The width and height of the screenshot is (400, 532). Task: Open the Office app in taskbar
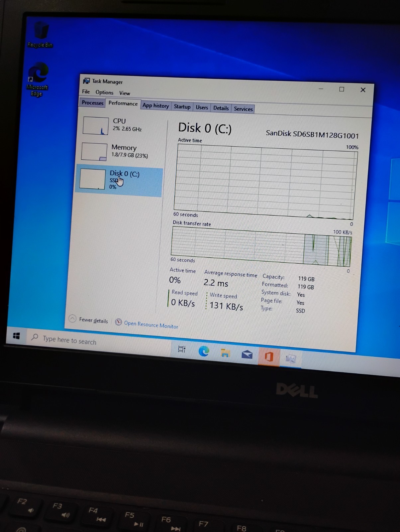click(269, 356)
